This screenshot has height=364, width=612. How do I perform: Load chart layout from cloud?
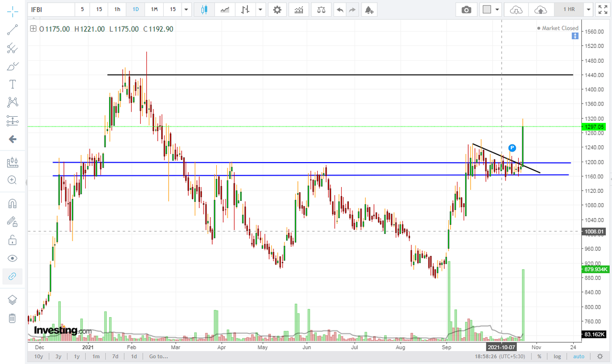point(516,9)
